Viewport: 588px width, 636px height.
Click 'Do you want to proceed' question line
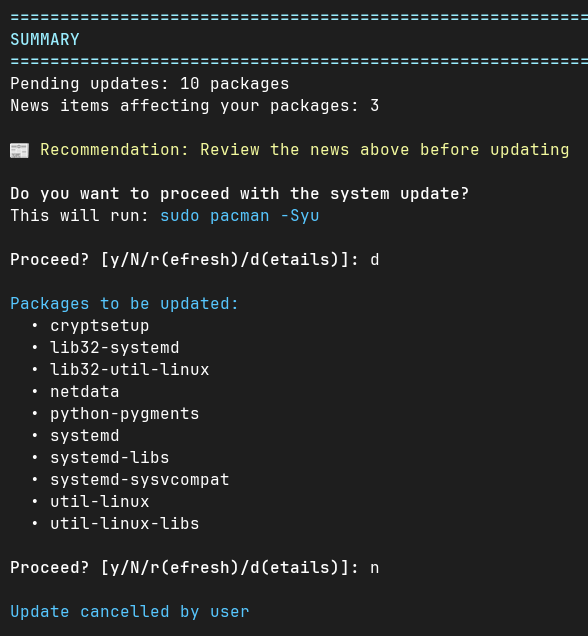click(x=240, y=194)
